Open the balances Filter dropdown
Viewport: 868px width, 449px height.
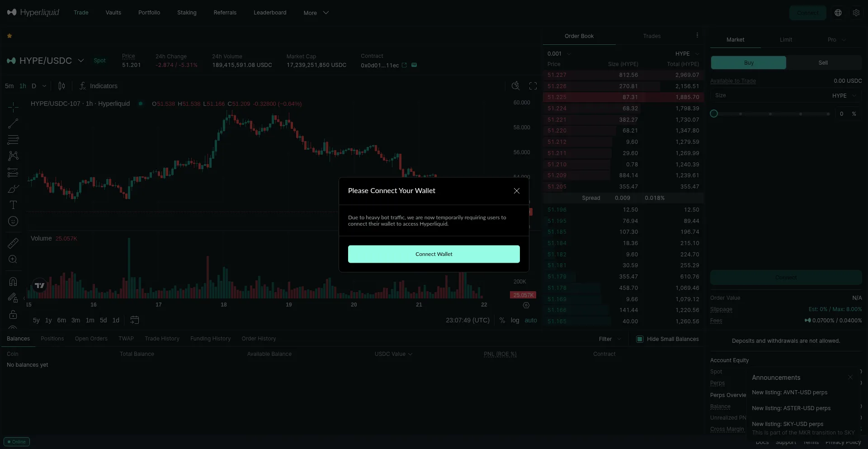pos(610,339)
